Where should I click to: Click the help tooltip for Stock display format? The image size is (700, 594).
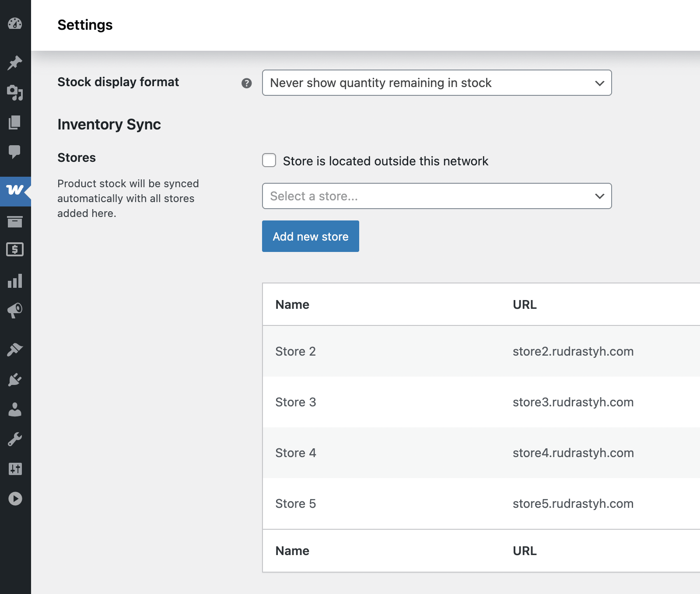[x=247, y=83]
